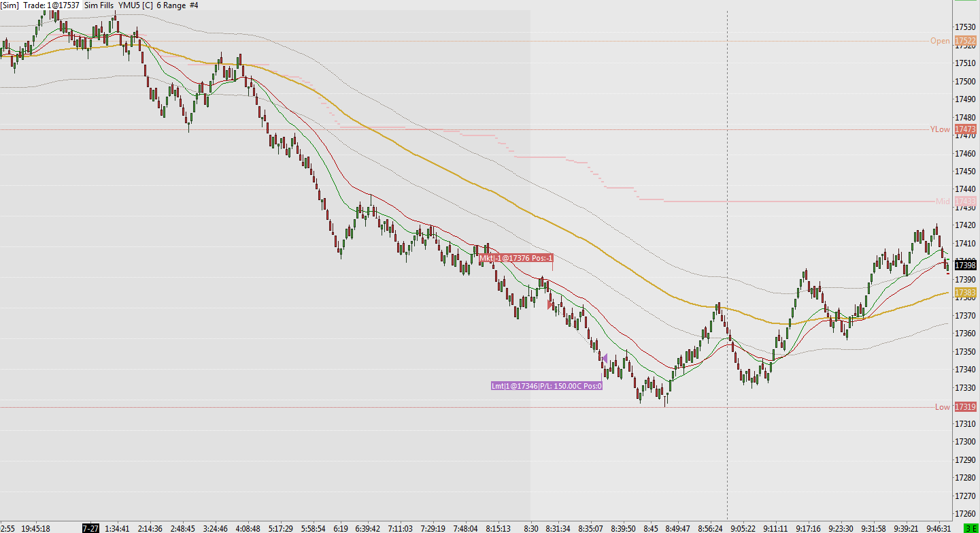Click the 6:19 time axis label

click(341, 528)
